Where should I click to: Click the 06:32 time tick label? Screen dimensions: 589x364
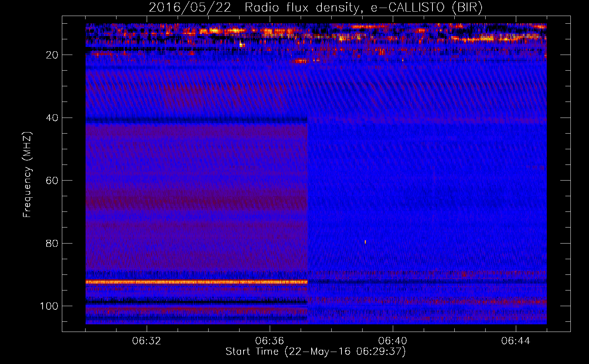click(147, 341)
